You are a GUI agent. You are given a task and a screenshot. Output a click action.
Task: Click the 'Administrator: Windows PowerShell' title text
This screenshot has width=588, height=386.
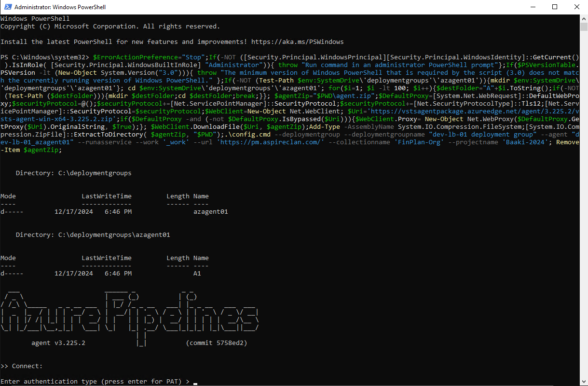coord(60,7)
